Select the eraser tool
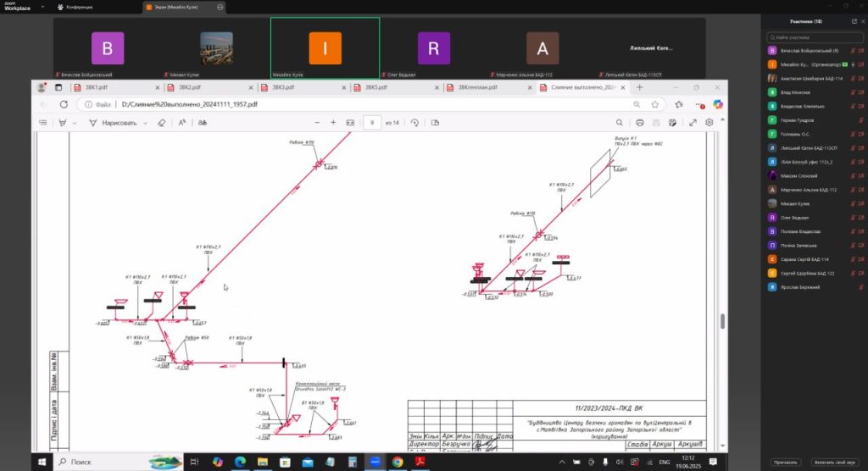This screenshot has height=471, width=868. click(161, 123)
